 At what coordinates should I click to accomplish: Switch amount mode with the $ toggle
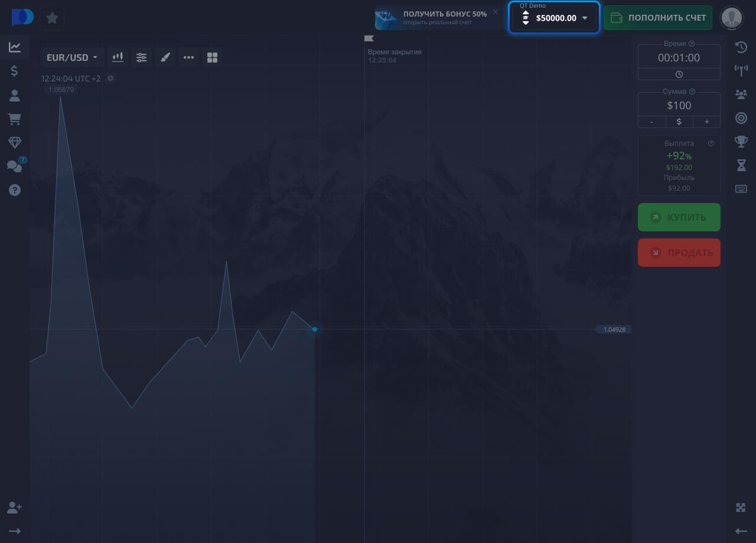[679, 122]
